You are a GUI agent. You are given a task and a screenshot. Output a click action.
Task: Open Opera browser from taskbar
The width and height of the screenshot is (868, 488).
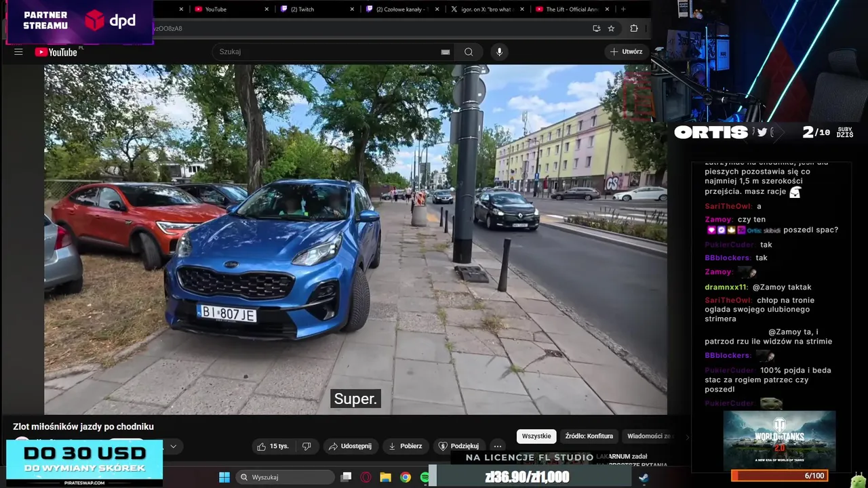[x=366, y=477]
